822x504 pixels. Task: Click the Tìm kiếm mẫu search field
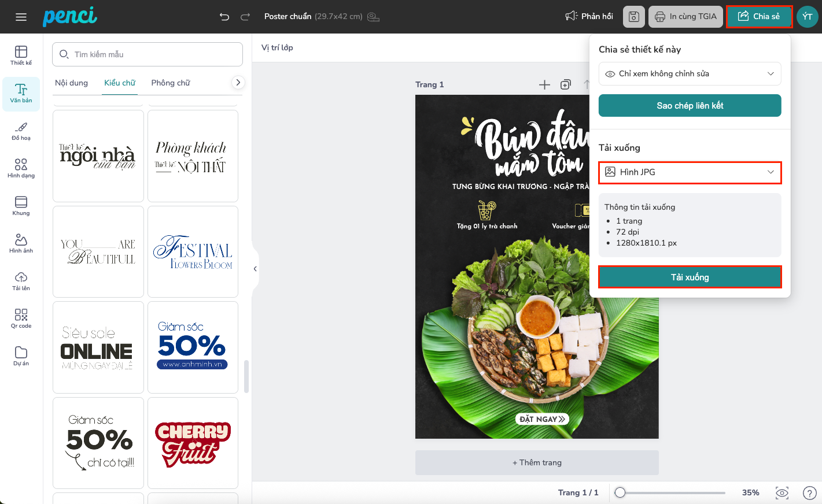(148, 54)
